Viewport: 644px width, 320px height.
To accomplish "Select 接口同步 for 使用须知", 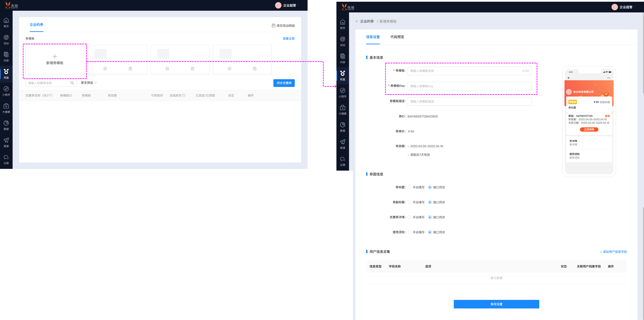I will click(430, 232).
